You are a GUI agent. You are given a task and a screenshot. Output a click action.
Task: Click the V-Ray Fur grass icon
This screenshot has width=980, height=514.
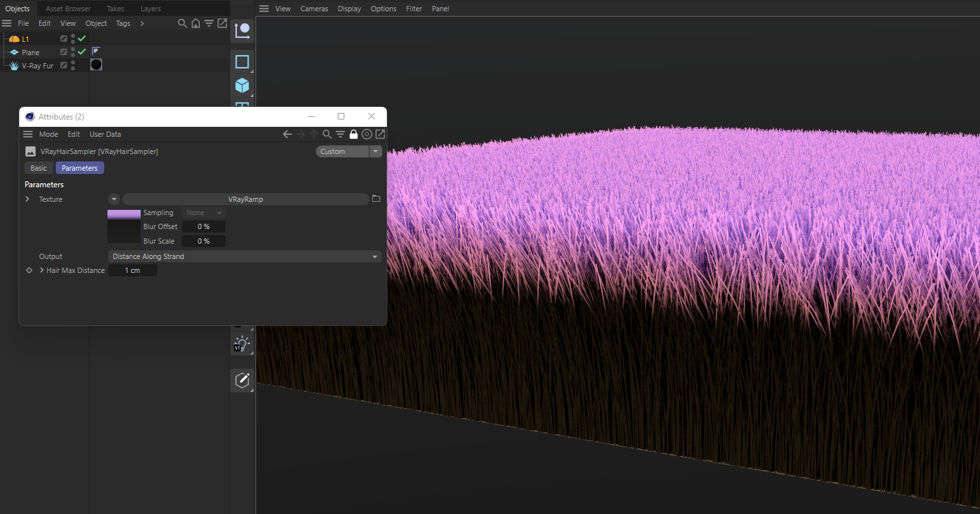click(x=14, y=66)
